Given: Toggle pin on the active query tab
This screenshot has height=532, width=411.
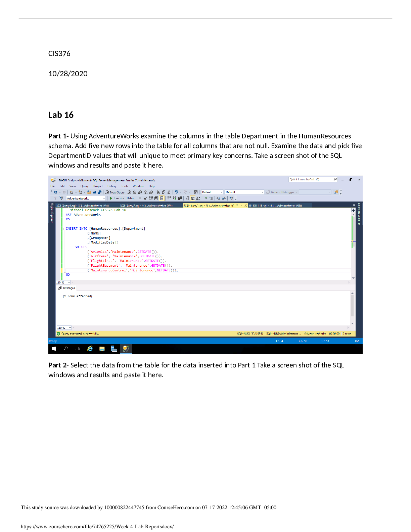Looking at the screenshot, I should (x=241, y=206).
